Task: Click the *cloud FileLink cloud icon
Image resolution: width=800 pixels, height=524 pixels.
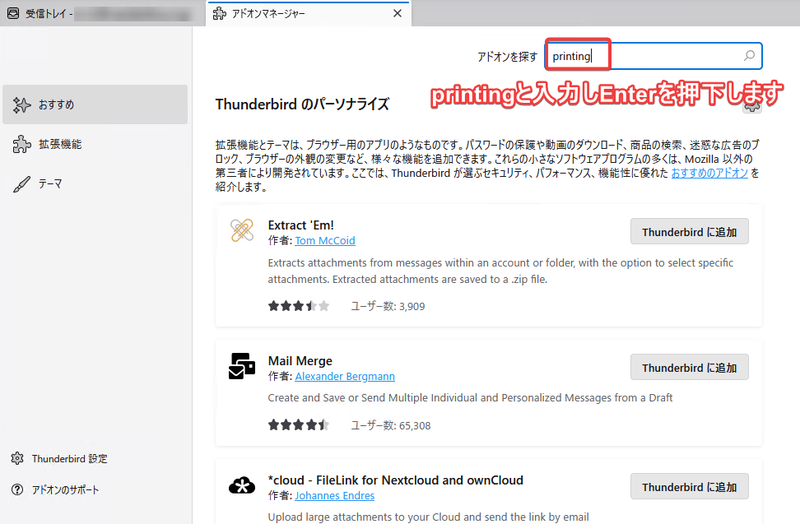Action: coord(242,485)
